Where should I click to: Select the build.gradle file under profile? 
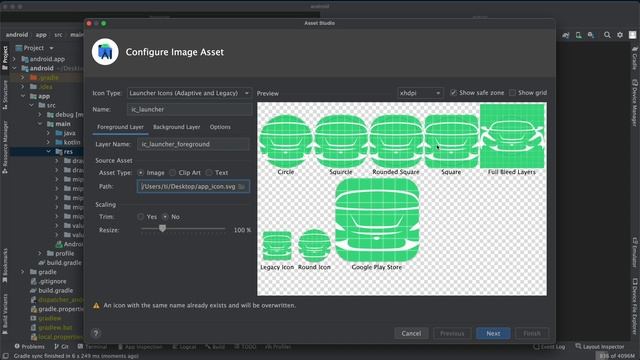pos(63,263)
